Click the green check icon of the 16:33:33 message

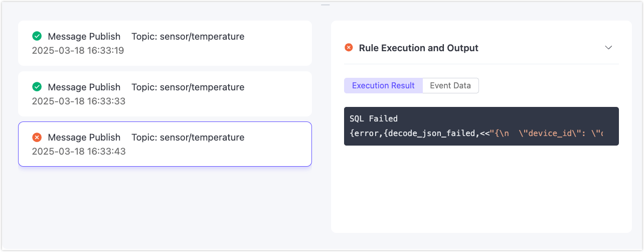point(37,87)
